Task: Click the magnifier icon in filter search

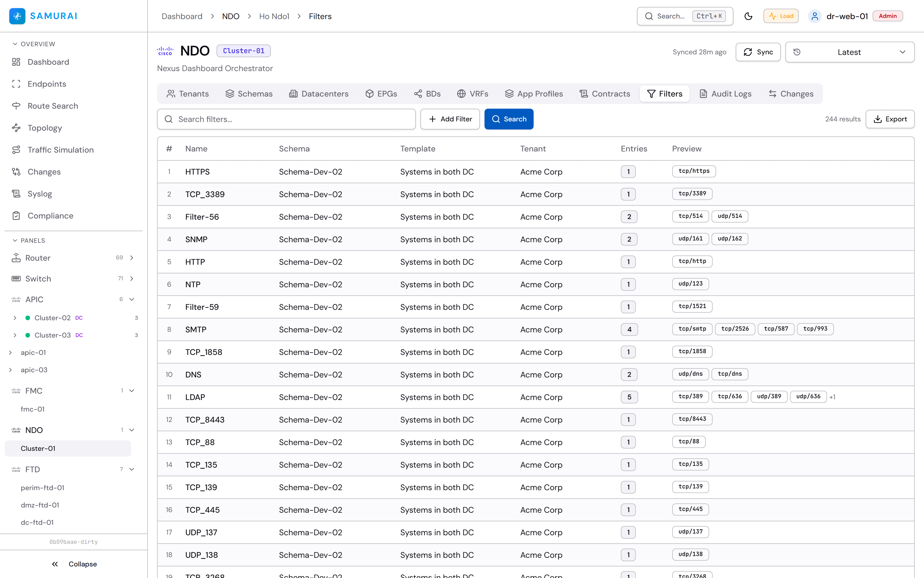Action: [169, 119]
